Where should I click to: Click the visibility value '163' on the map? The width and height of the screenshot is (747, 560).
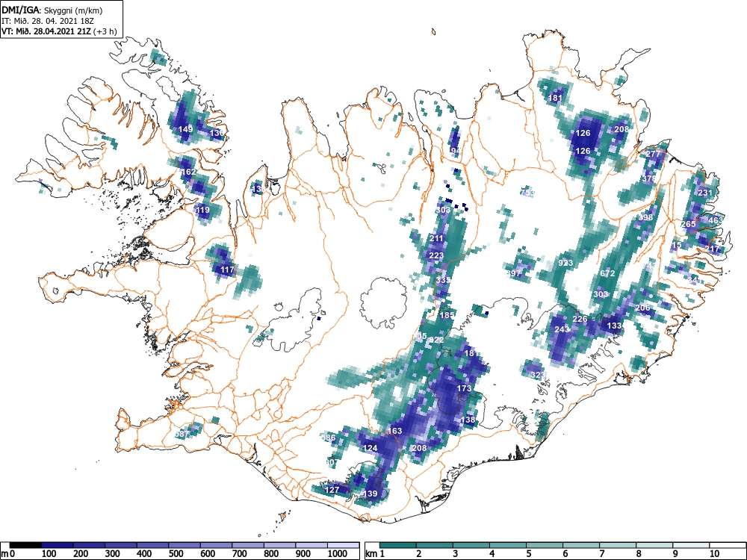click(x=395, y=431)
